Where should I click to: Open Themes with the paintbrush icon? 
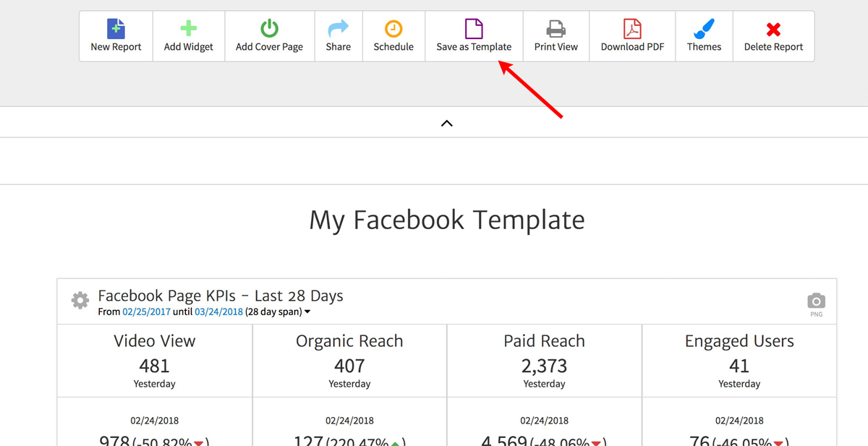[x=704, y=30]
